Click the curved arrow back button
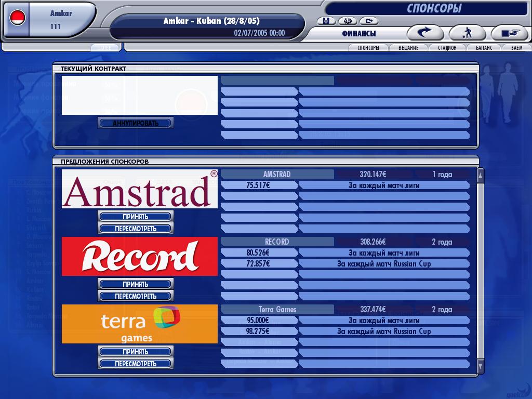This screenshot has width=532, height=399. (425, 33)
